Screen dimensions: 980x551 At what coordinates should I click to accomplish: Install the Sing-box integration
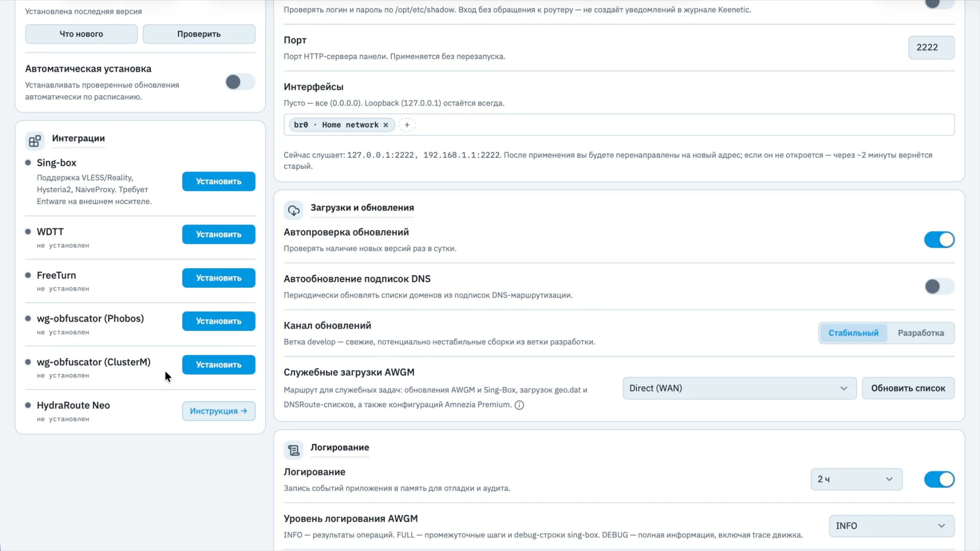pyautogui.click(x=219, y=181)
